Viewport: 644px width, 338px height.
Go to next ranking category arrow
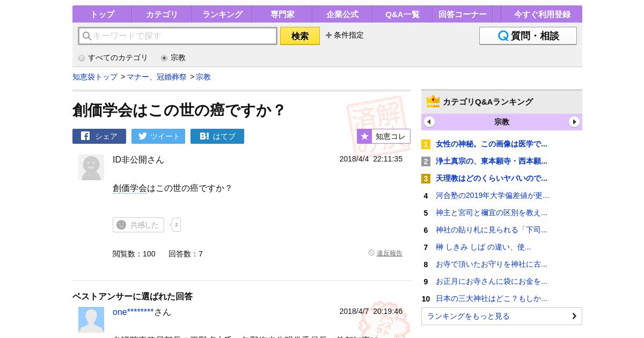(574, 122)
